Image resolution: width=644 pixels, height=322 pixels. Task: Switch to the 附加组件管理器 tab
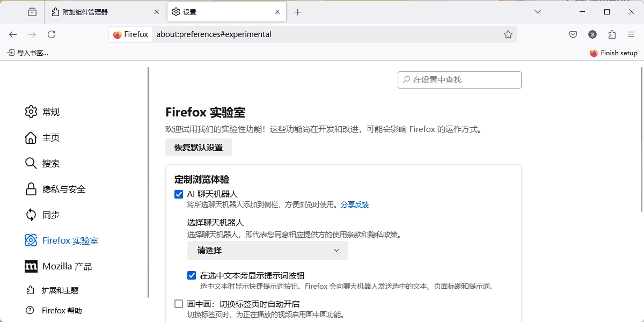pos(105,12)
